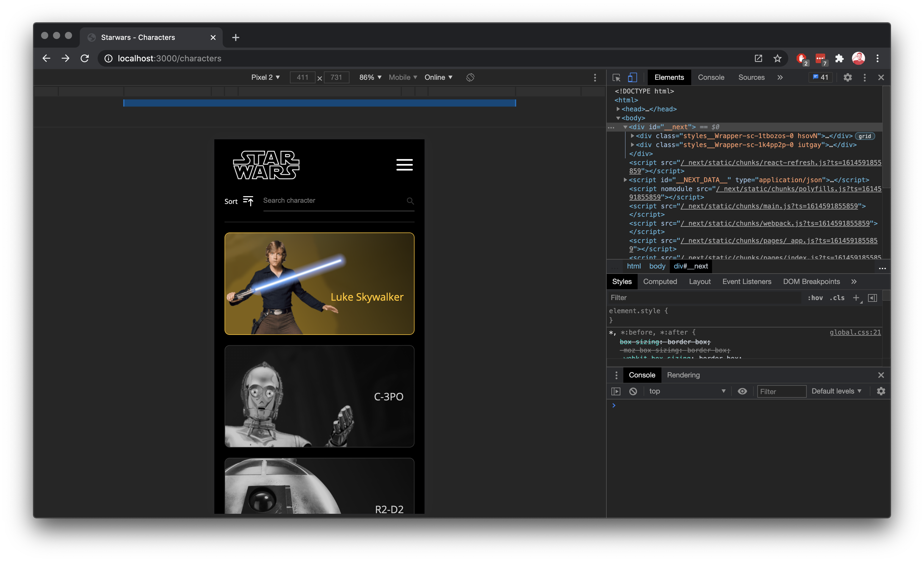
Task: Open Chrome profile avatar
Action: (859, 58)
